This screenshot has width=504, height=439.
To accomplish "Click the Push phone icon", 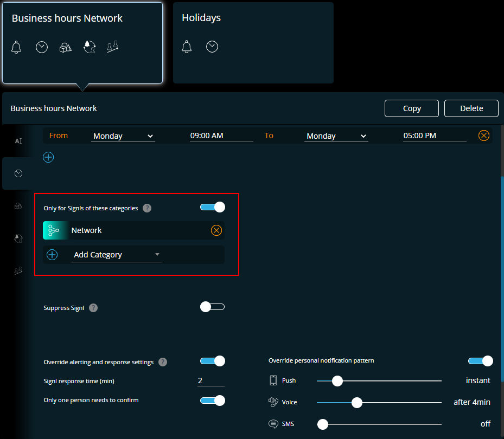I will pos(273,380).
